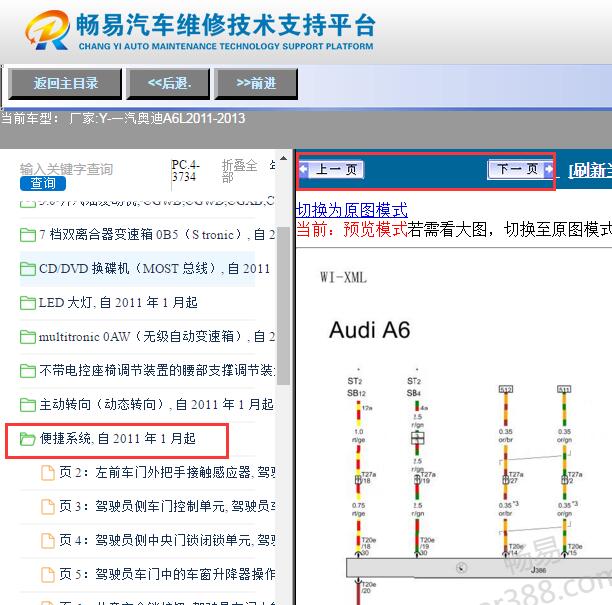Click the 返回主目录 button
The height and width of the screenshot is (605, 612).
(65, 84)
